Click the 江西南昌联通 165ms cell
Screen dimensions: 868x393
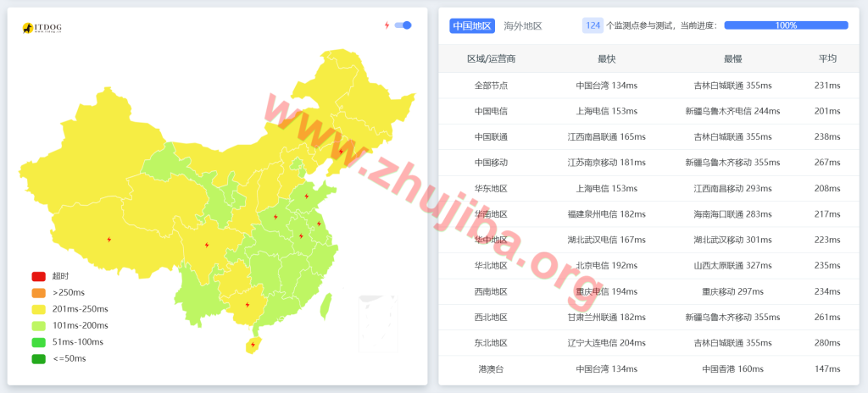point(606,136)
